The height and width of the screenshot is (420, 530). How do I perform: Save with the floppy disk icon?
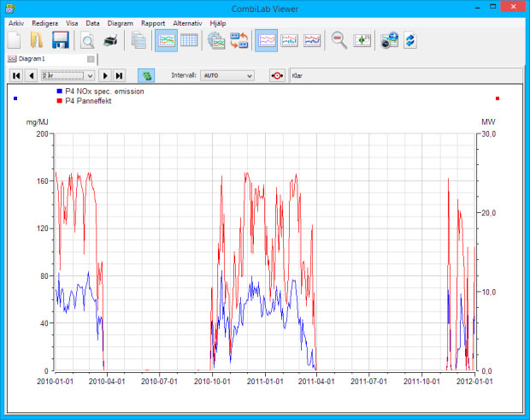(x=60, y=40)
